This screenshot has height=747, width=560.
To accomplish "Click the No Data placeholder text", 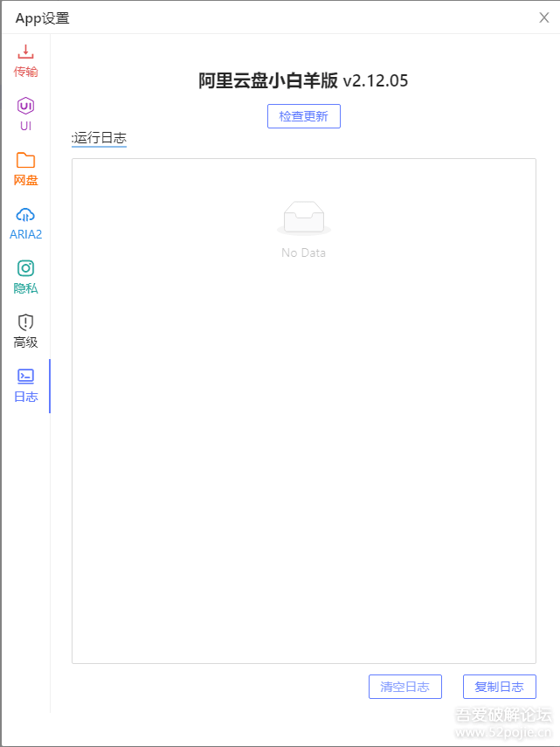I will (304, 252).
